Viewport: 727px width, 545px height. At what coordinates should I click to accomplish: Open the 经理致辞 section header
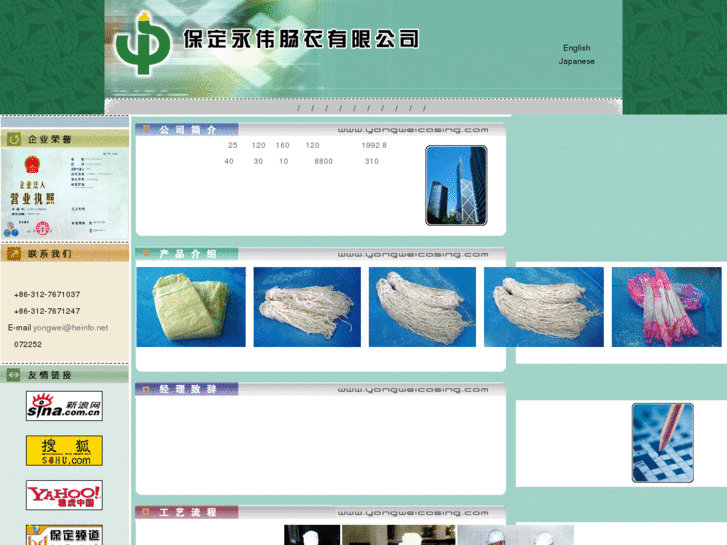click(x=187, y=389)
